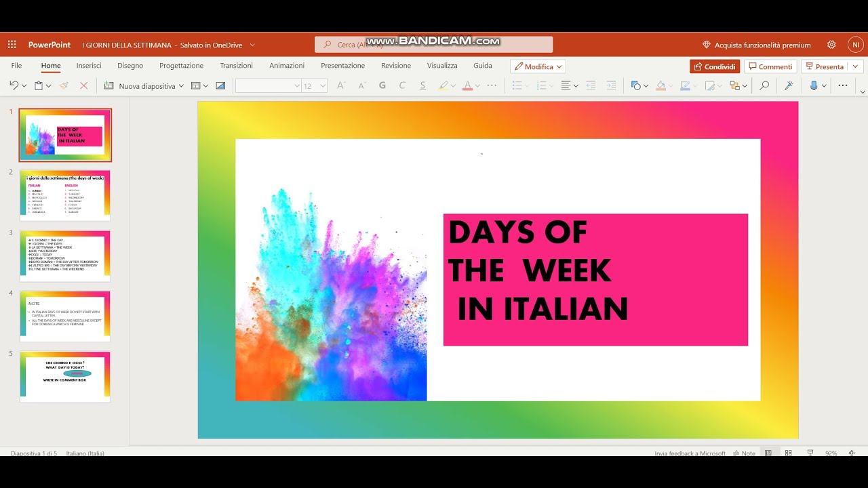
Task: Click the red Delete X icon
Action: click(x=84, y=86)
